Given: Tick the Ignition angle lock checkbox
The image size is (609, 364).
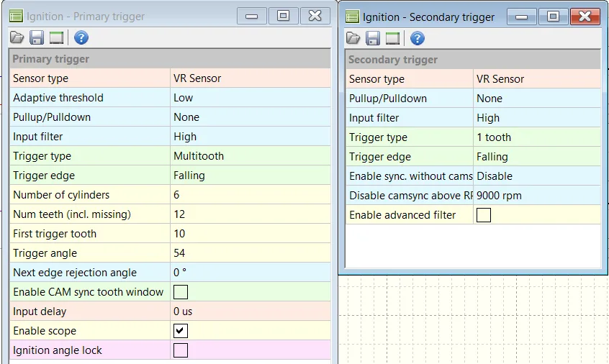Looking at the screenshot, I should [x=181, y=350].
